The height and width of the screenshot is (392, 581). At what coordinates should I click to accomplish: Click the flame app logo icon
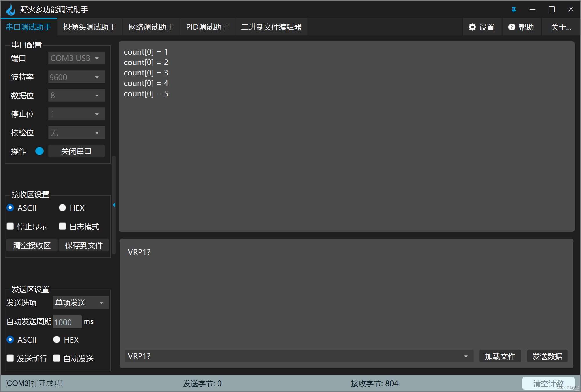[10, 10]
